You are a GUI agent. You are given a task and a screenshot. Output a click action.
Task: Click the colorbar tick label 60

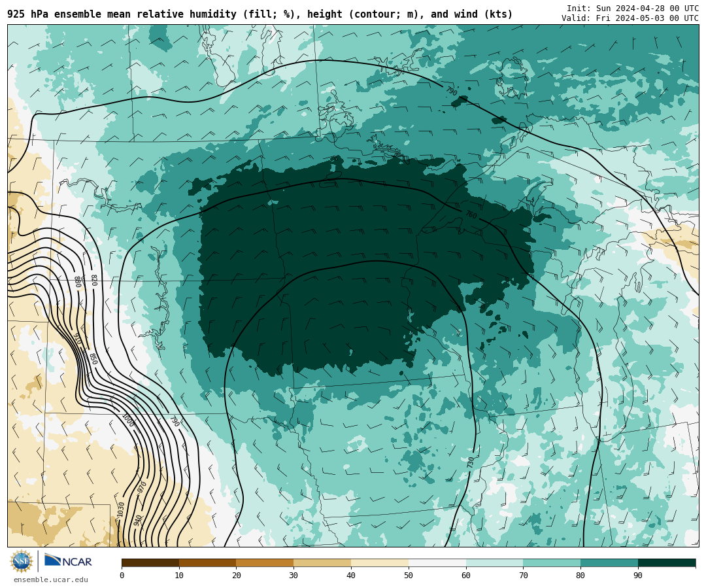click(466, 576)
